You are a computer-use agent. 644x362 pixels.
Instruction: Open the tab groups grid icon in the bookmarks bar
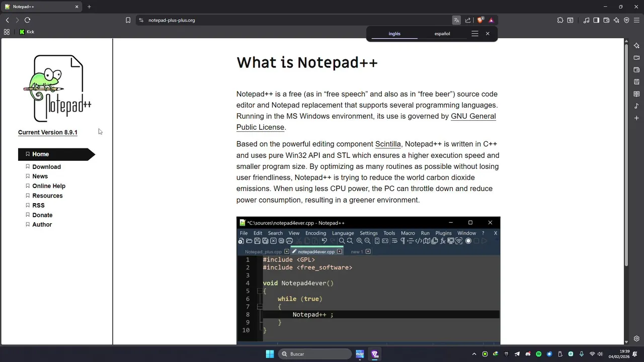point(7,32)
